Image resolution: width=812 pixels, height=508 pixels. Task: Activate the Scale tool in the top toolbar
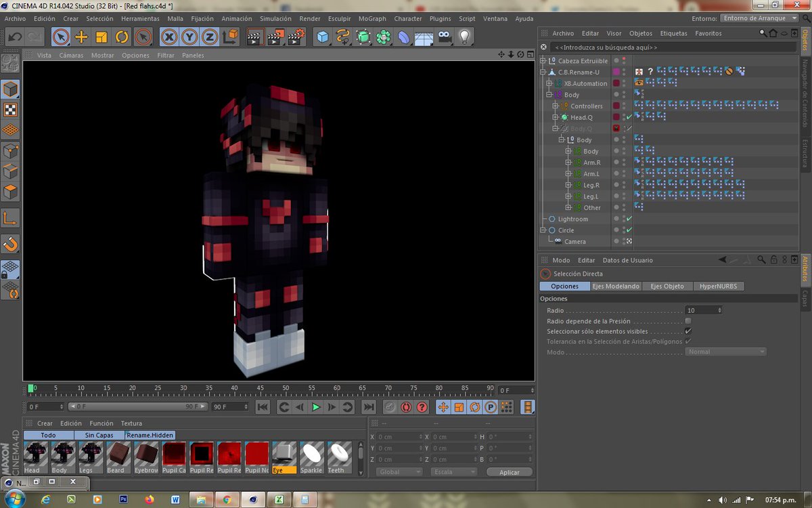(101, 37)
